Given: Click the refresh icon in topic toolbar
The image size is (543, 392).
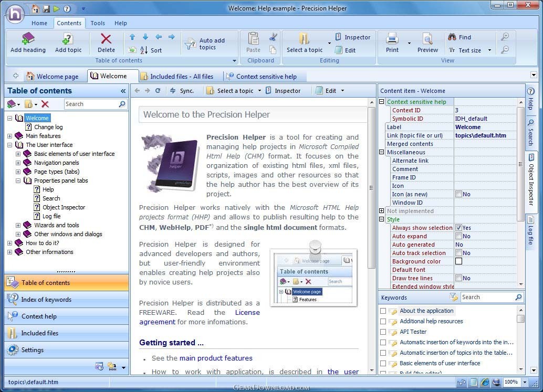Looking at the screenshot, I should pos(158,91).
